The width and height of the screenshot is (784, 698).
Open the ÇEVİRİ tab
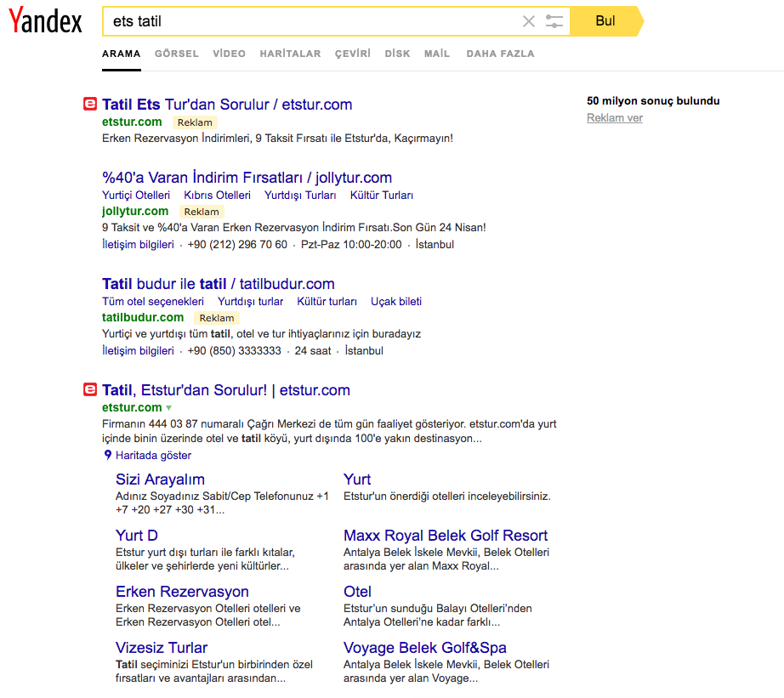[x=353, y=54]
